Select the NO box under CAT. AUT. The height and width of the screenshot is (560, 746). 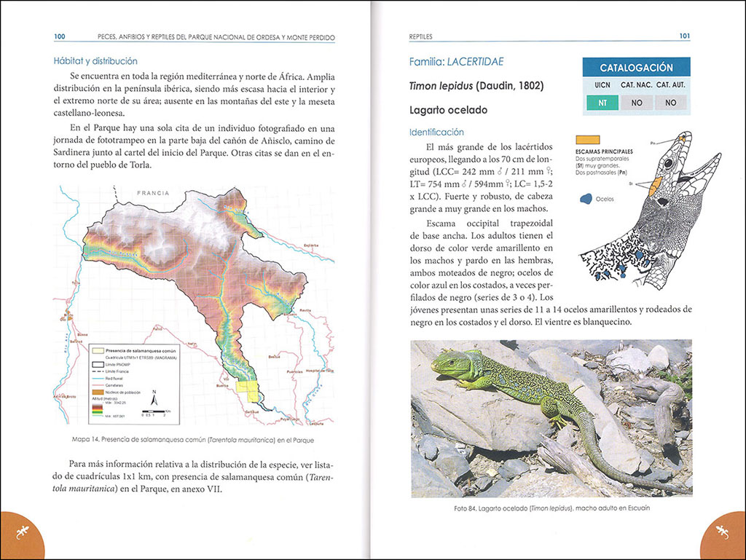671,103
